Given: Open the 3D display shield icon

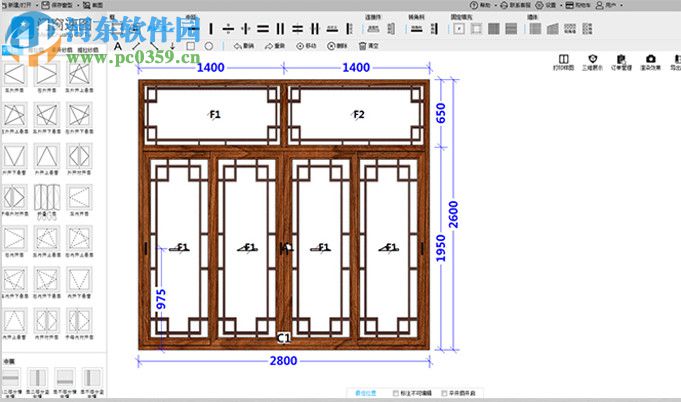Looking at the screenshot, I should (x=592, y=62).
